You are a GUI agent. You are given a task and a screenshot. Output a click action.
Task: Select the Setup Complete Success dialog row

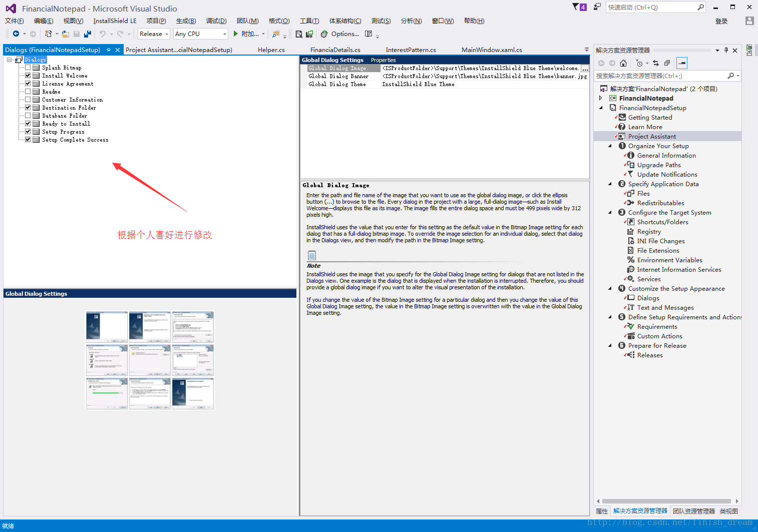[75, 140]
